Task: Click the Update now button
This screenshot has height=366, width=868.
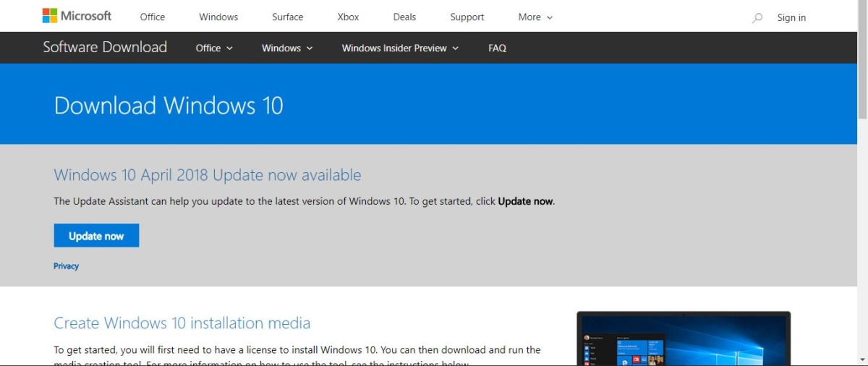Action: (96, 236)
